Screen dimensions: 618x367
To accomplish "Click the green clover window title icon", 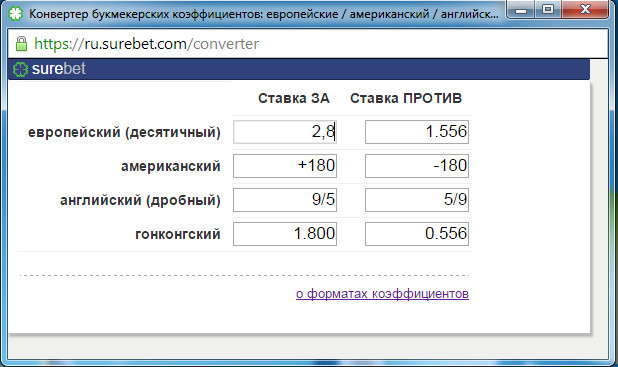I will [x=16, y=14].
